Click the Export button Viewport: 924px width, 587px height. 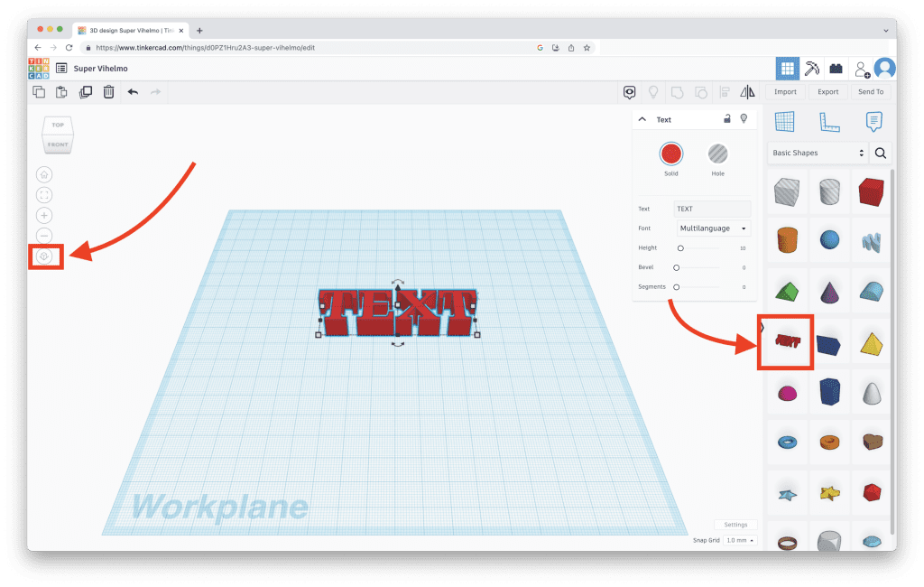tap(827, 91)
